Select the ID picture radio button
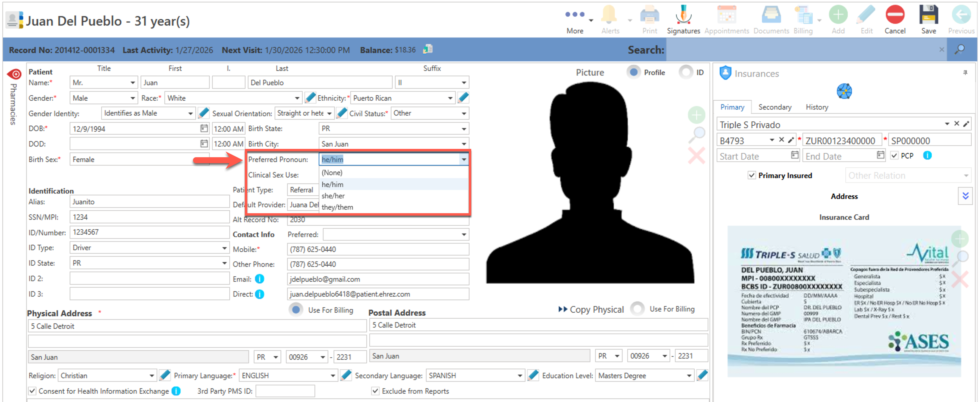This screenshot has height=402, width=980. tap(686, 72)
